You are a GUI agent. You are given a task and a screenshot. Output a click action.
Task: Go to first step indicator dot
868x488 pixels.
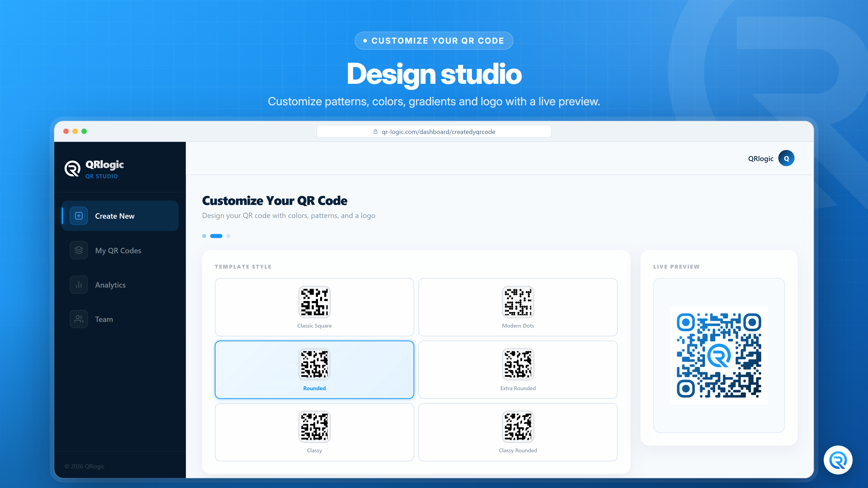(204, 236)
